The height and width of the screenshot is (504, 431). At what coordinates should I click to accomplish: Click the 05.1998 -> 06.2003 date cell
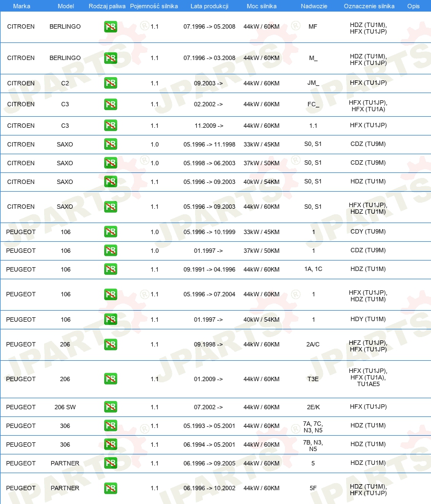pos(209,163)
